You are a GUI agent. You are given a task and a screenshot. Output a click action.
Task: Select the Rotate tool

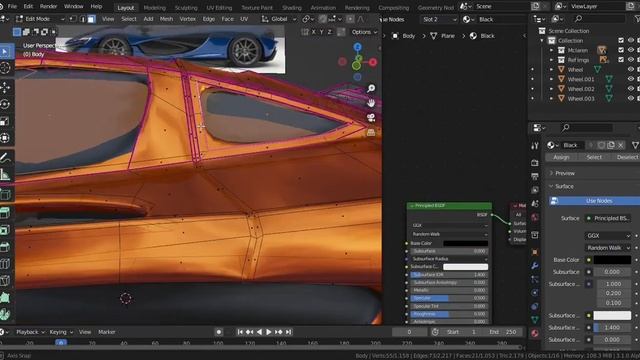point(5,104)
